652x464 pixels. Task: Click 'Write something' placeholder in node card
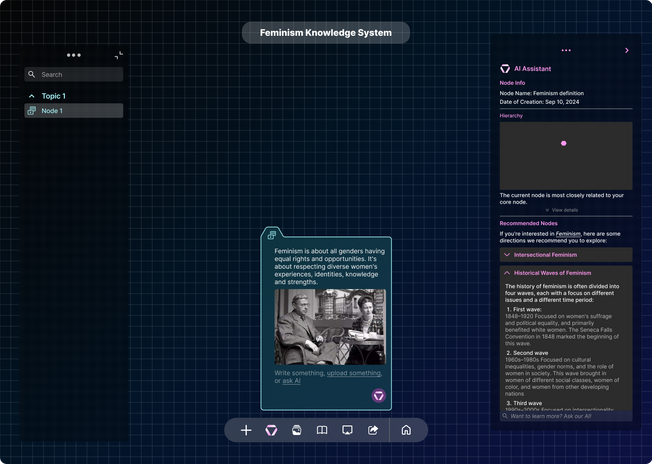[x=299, y=373]
